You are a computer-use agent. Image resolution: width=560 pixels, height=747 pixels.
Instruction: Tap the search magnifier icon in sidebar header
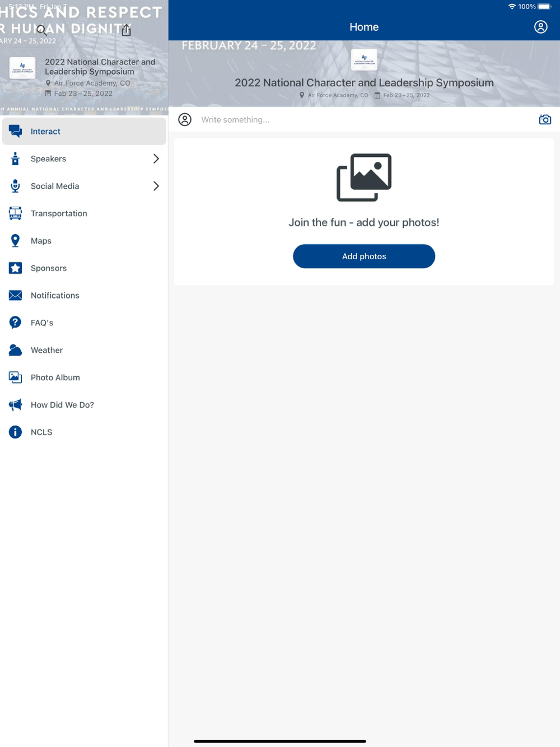coord(41,30)
